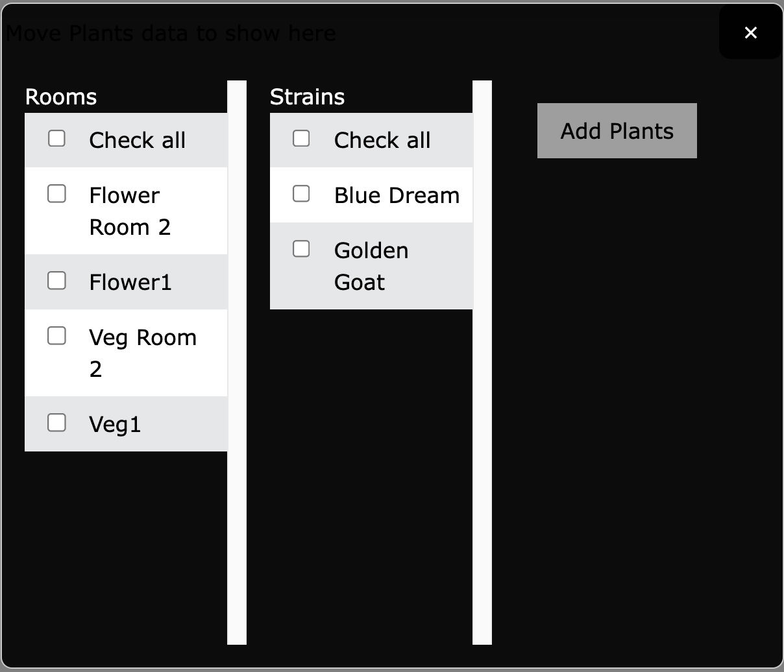
Task: Close the Move Plants dialog
Action: click(x=750, y=32)
